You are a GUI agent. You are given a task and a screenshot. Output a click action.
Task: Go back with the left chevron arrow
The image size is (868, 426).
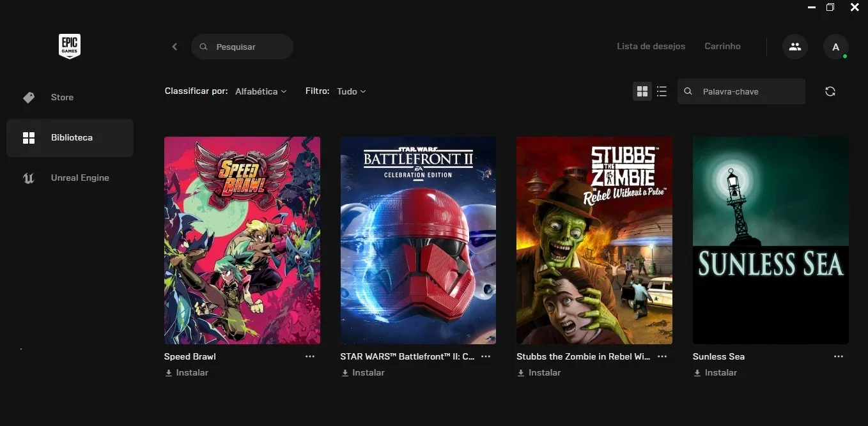coord(174,47)
